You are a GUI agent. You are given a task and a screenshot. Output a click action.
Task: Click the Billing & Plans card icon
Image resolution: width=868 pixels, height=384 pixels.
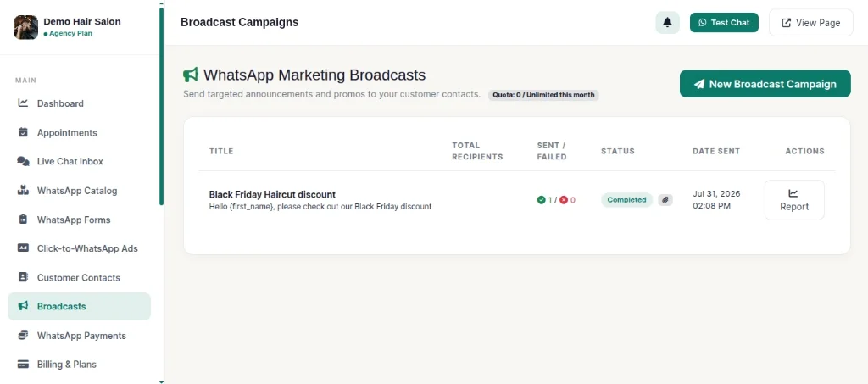tap(23, 365)
